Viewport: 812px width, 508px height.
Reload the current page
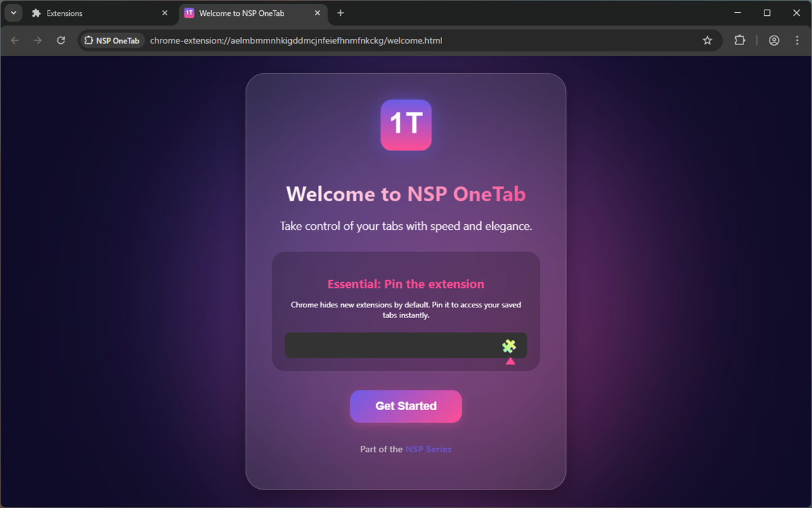pyautogui.click(x=61, y=40)
